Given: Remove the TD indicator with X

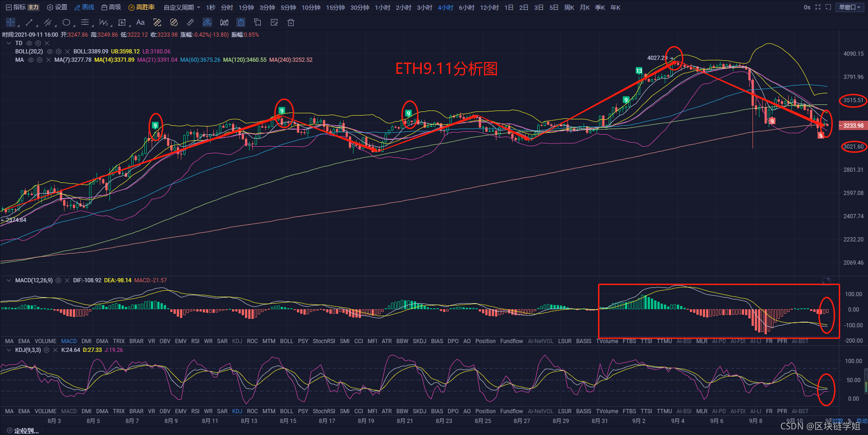Looking at the screenshot, I should [x=47, y=43].
